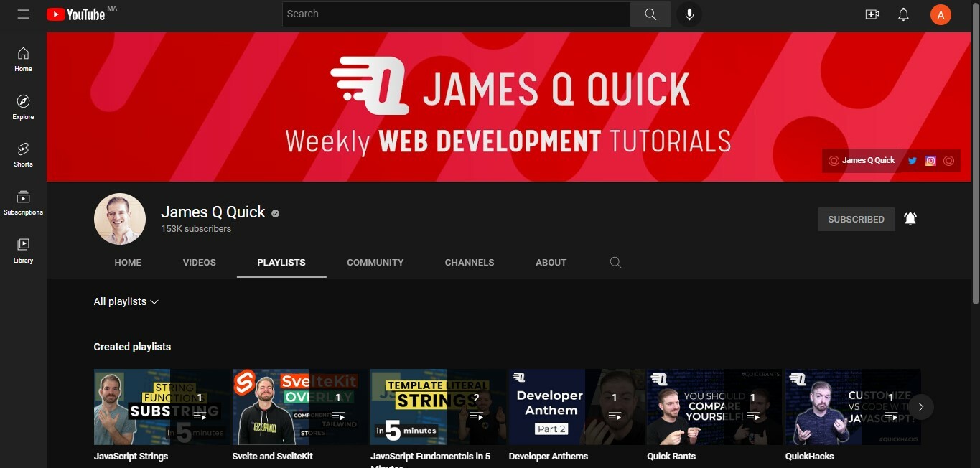The width and height of the screenshot is (980, 468).
Task: Open your Library from the sidebar
Action: coord(23,250)
